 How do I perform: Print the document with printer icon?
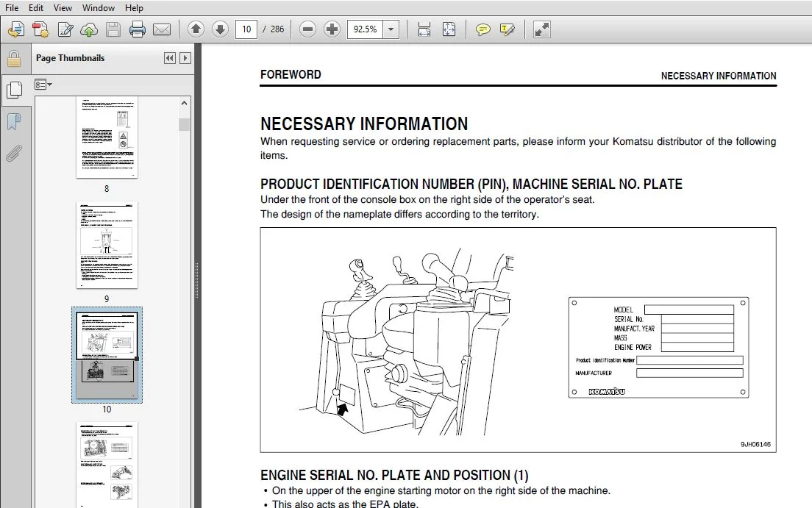(x=138, y=29)
